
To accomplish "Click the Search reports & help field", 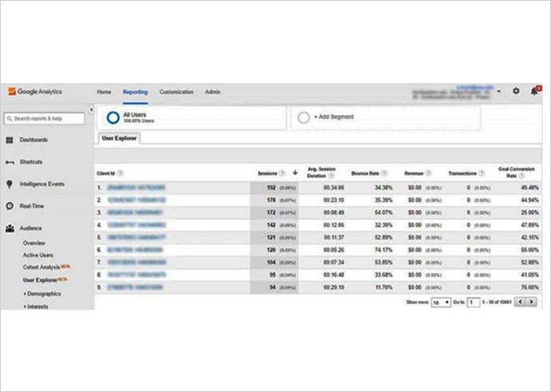I will (44, 118).
